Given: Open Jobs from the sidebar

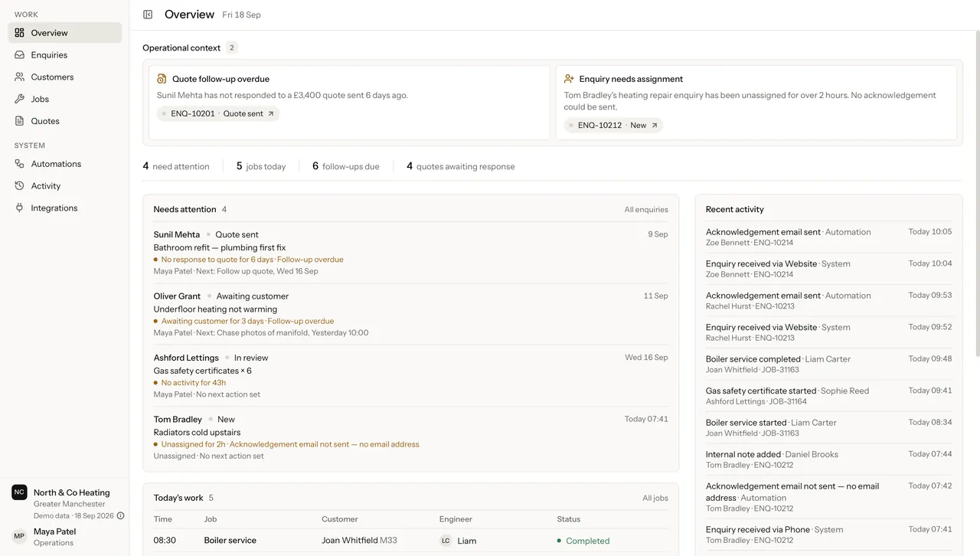Looking at the screenshot, I should coord(64,99).
